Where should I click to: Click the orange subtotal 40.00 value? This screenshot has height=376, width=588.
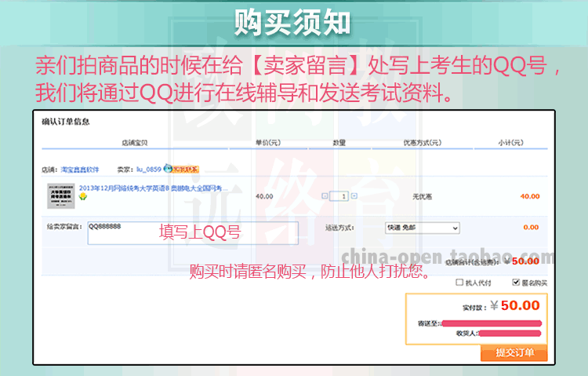click(530, 196)
